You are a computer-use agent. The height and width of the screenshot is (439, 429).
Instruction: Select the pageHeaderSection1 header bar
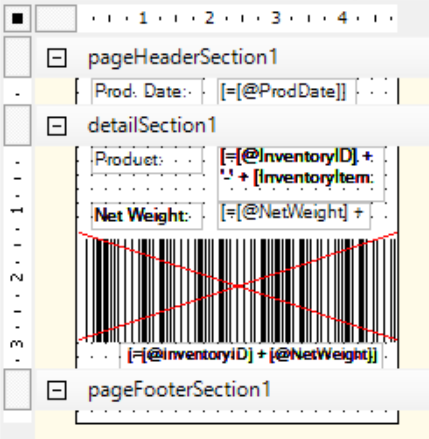pyautogui.click(x=232, y=57)
